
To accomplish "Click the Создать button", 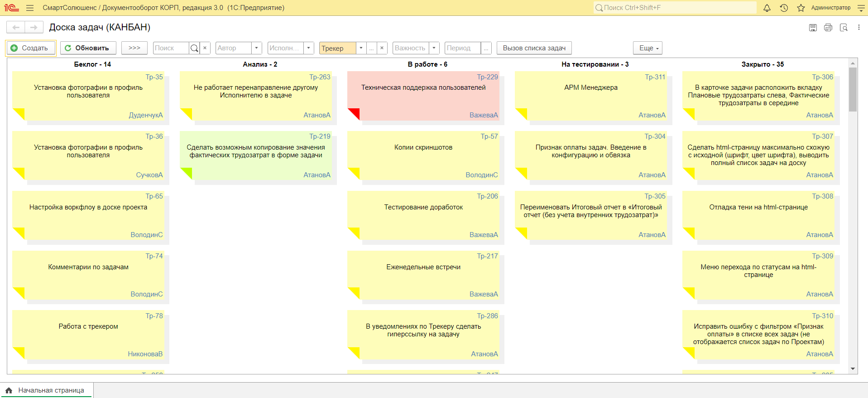I will (x=31, y=48).
